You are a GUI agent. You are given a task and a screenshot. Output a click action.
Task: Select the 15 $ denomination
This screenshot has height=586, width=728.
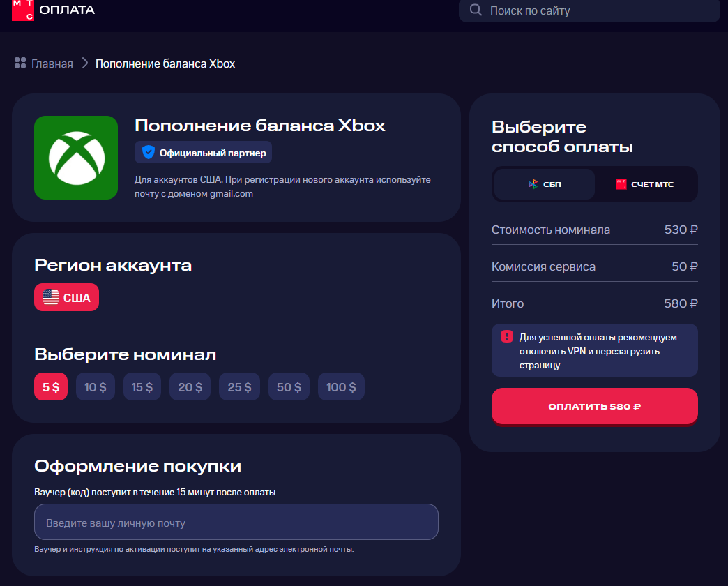point(142,386)
